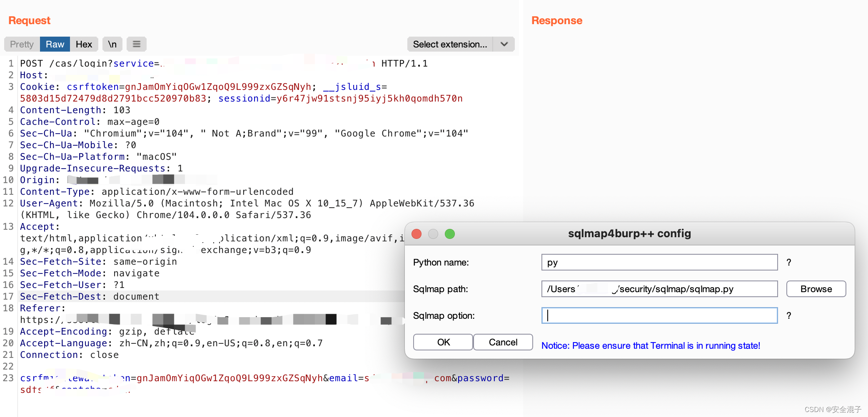
Task: Cancel the sqlmap4burp++ config dialog
Action: click(503, 342)
